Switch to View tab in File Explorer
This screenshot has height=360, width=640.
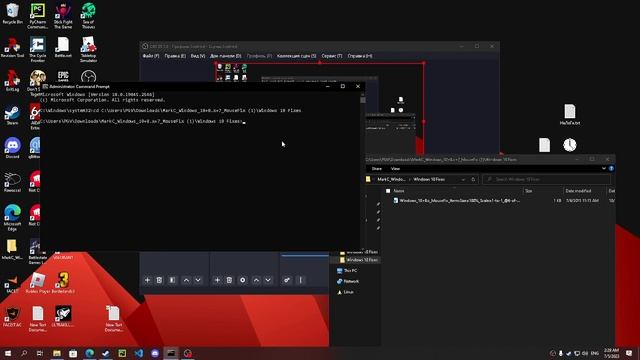(395, 169)
